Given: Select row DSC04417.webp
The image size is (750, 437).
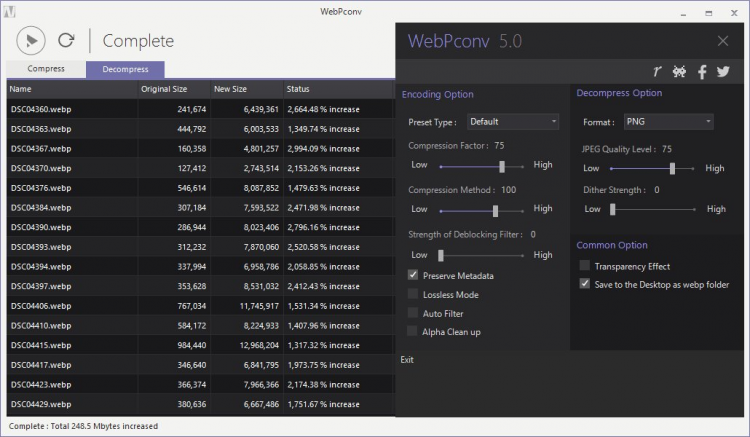Looking at the screenshot, I should click(201, 365).
